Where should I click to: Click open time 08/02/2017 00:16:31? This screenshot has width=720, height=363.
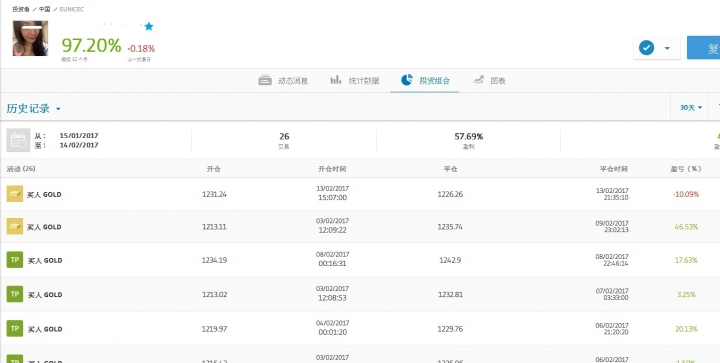click(332, 259)
